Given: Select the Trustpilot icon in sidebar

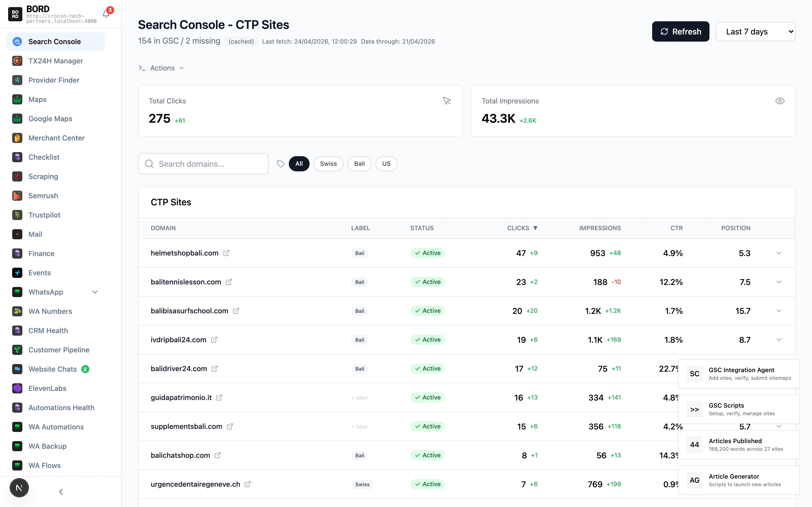Looking at the screenshot, I should (17, 215).
